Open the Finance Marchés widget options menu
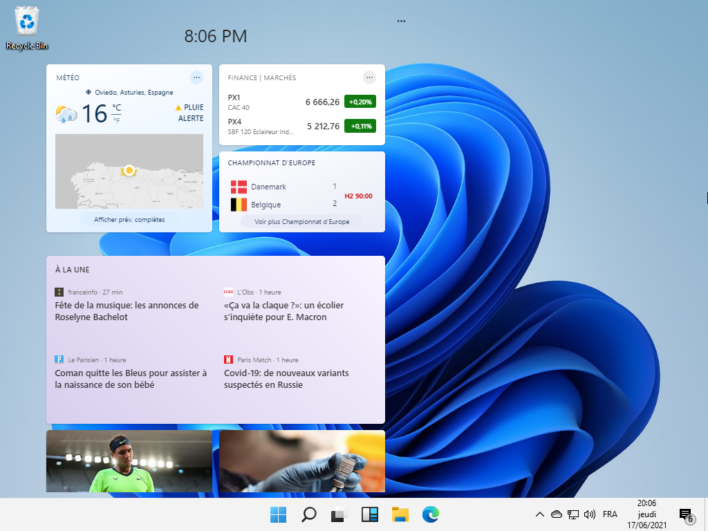 (369, 78)
